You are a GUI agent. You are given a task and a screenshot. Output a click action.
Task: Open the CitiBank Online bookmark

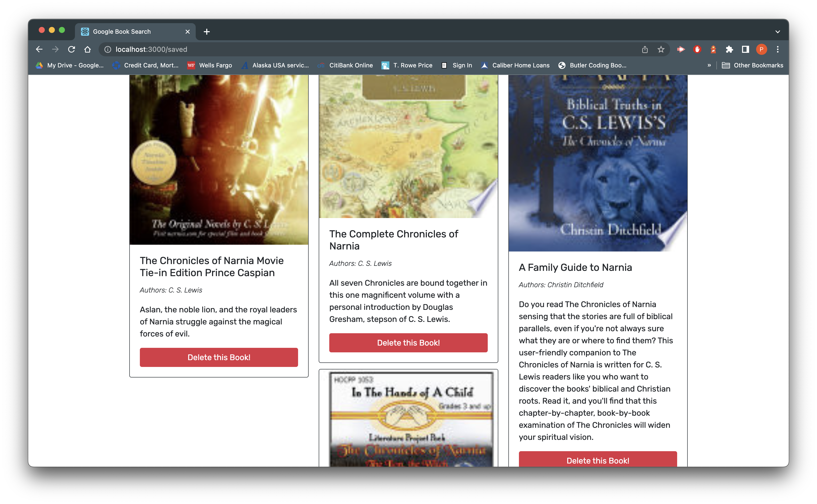(x=345, y=65)
